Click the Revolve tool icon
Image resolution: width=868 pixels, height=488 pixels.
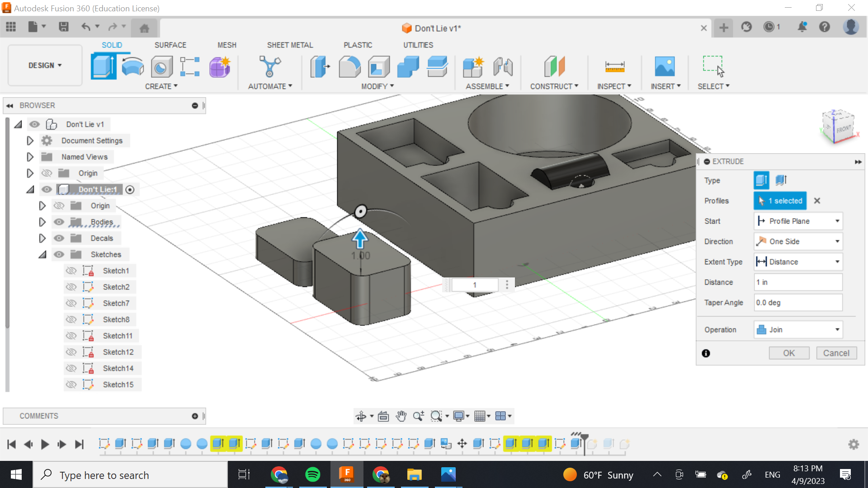pos(132,66)
